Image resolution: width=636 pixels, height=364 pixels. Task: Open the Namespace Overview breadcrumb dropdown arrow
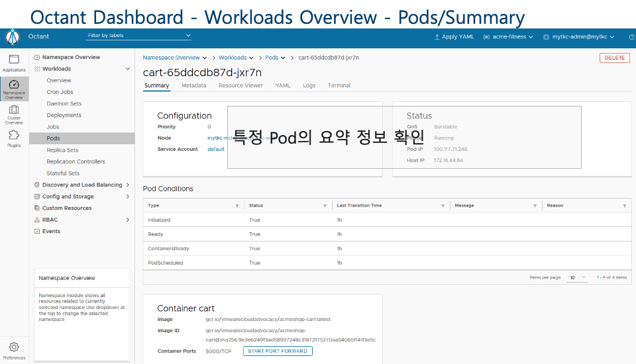click(x=205, y=58)
